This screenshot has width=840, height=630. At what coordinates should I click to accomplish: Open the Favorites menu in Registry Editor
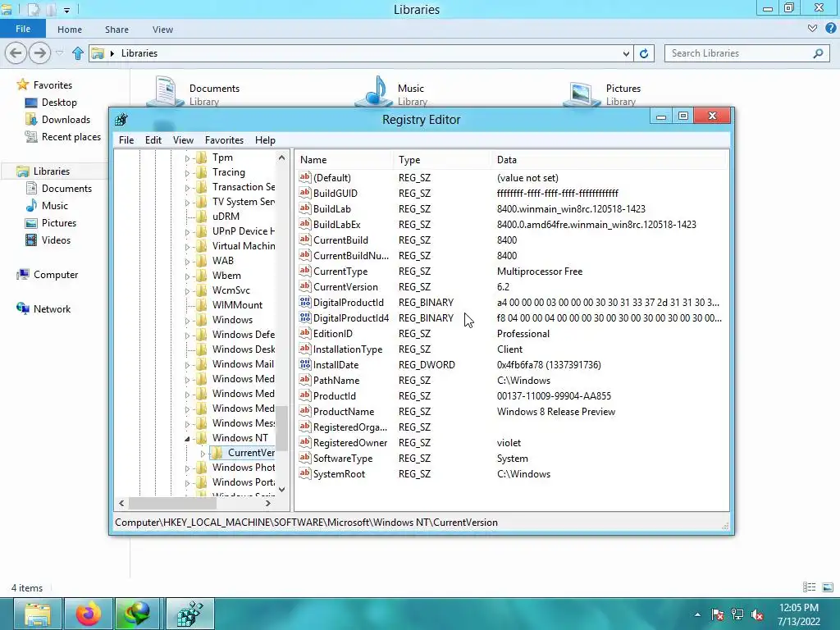click(224, 139)
